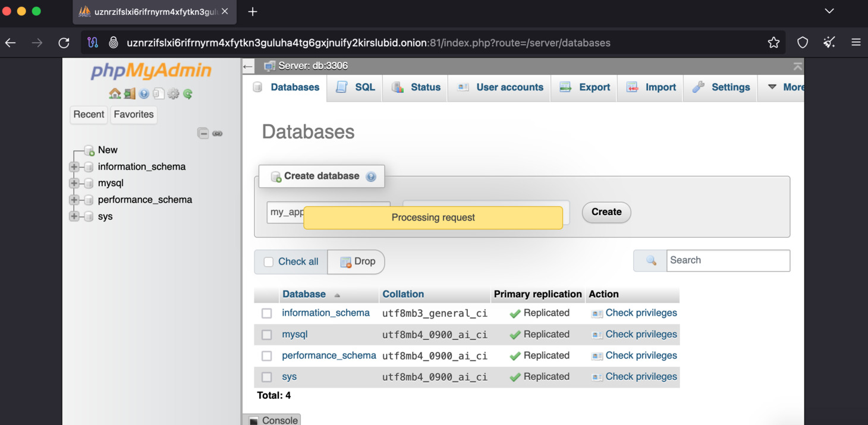Screen dimensions: 868x425
Task: Click the search magnifier icon
Action: [x=651, y=261]
